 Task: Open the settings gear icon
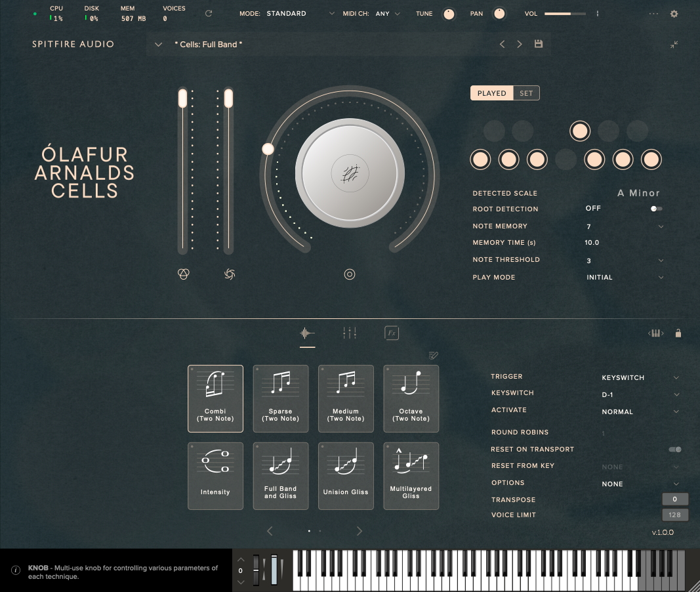click(674, 14)
